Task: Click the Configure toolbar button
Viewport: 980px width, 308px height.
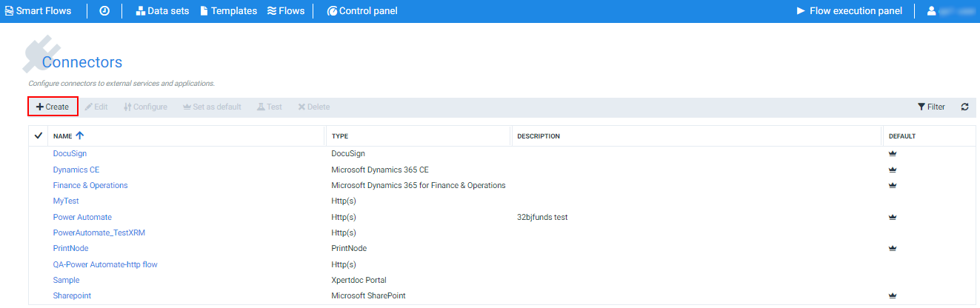Action: point(145,107)
